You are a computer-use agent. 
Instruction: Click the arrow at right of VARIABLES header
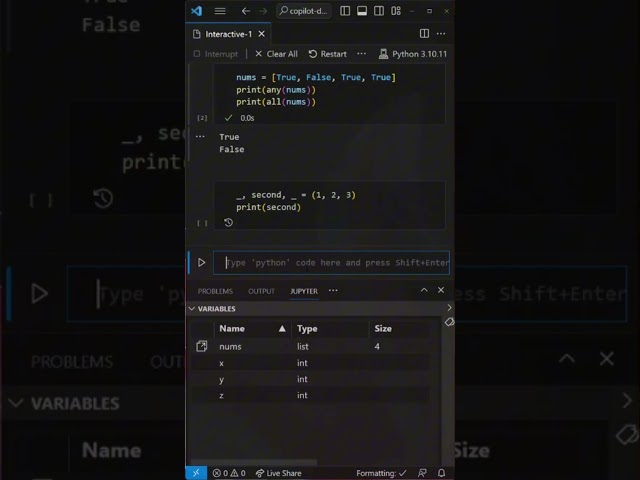449,308
